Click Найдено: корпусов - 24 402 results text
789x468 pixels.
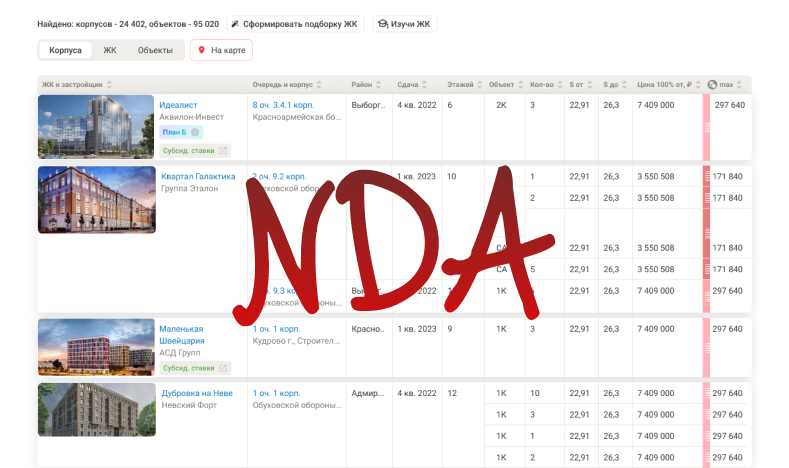pos(128,24)
